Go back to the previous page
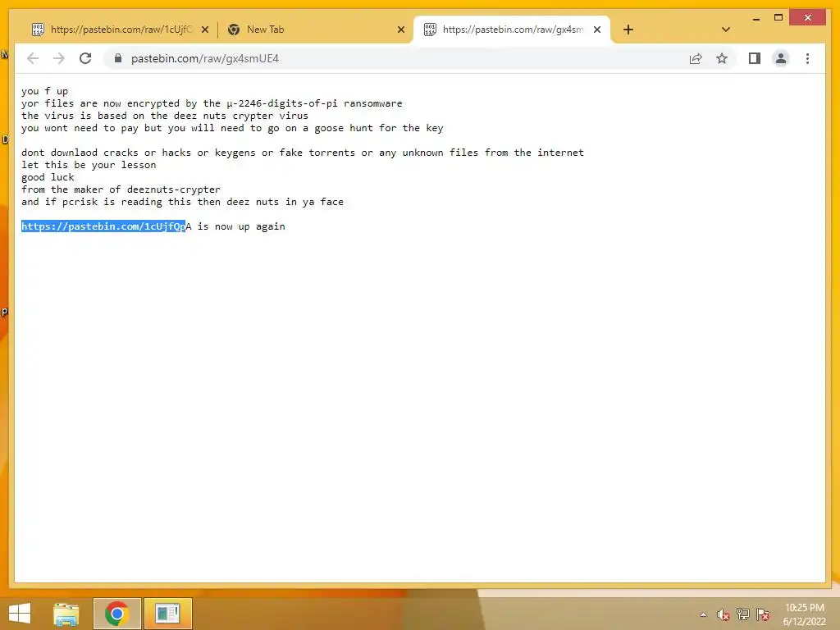 [x=33, y=58]
